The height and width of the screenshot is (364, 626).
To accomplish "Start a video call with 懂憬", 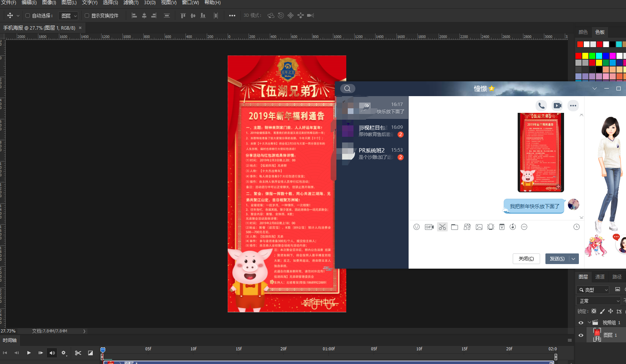I will (557, 106).
